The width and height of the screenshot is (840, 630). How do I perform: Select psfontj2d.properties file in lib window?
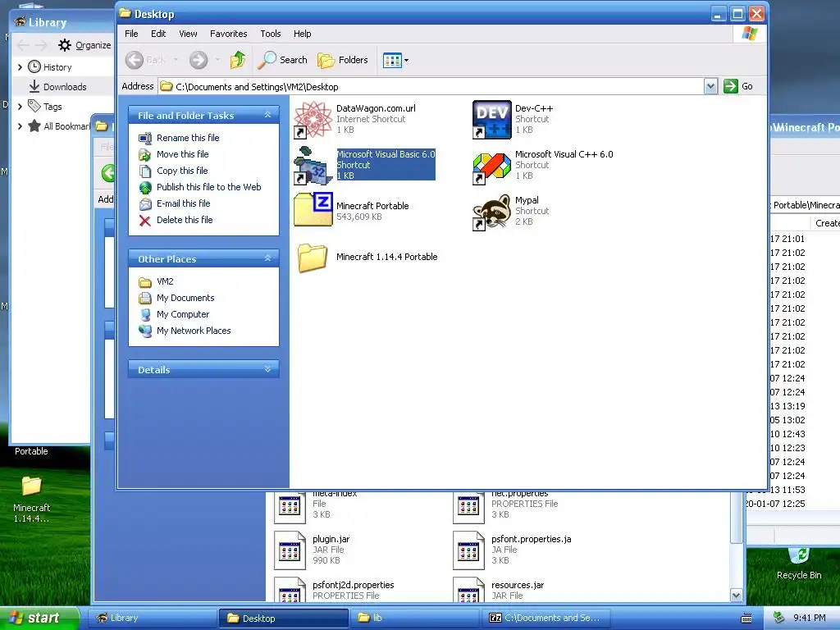(x=290, y=589)
